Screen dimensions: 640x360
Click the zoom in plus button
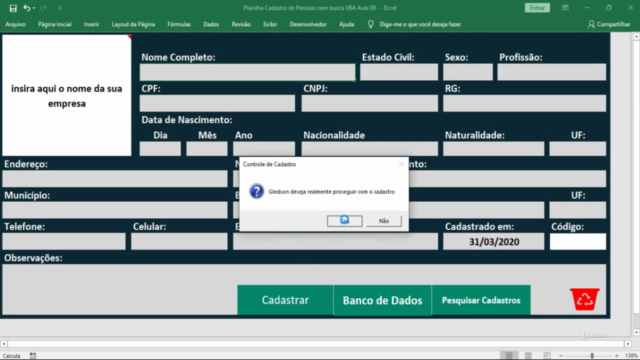tap(617, 356)
